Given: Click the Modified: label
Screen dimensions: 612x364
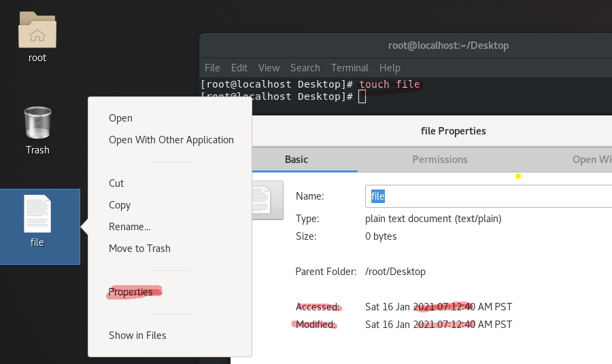Looking at the screenshot, I should click(316, 324).
